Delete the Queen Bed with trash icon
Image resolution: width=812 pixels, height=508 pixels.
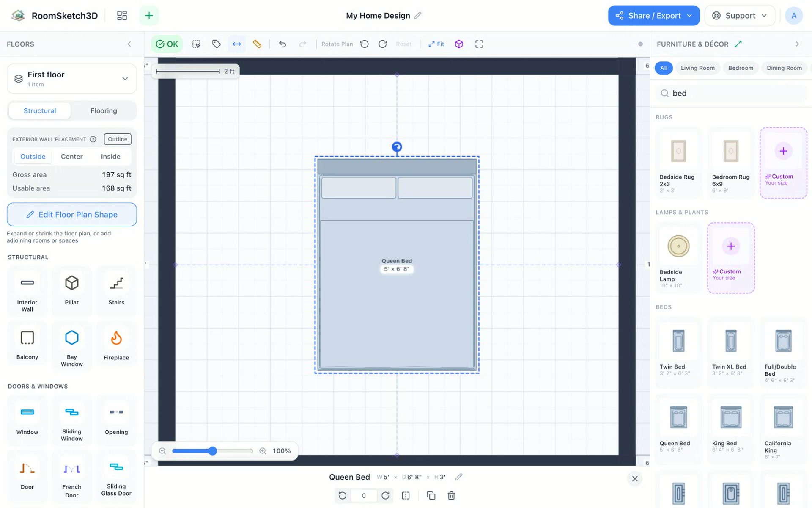451,495
